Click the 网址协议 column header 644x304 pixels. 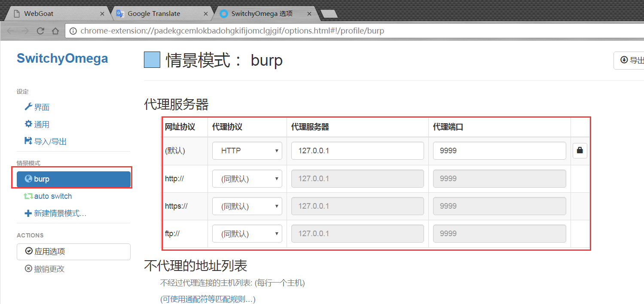coord(180,127)
